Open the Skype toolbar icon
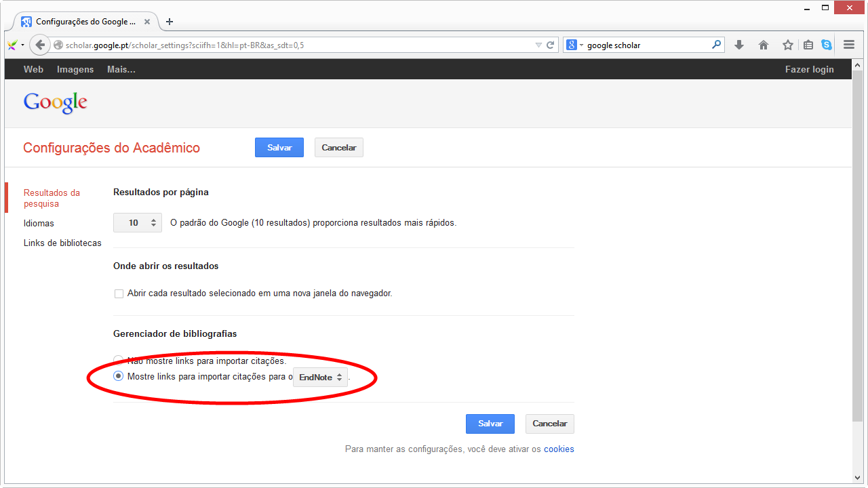Viewport: 868px width, 488px height. pyautogui.click(x=827, y=45)
